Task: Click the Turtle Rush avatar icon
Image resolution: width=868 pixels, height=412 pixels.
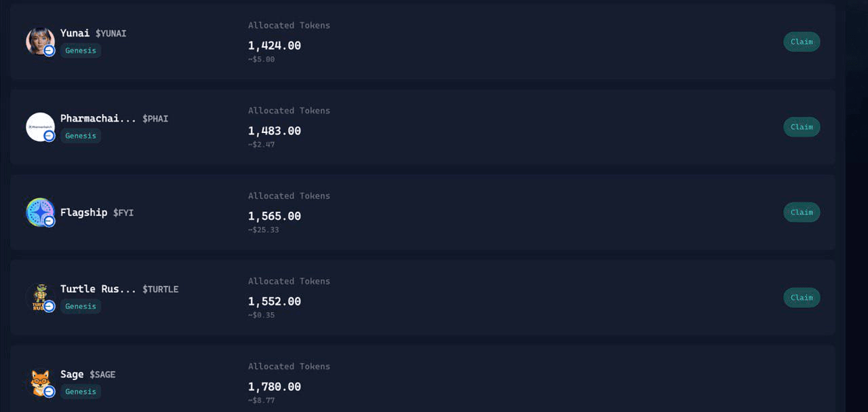Action: click(40, 297)
